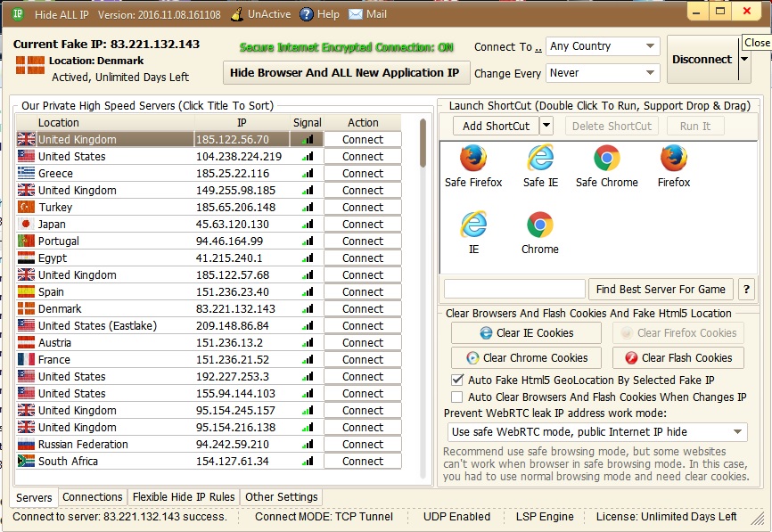Screen dimensions: 772x532
Task: Click the Russian Federation flag icon
Action: (x=26, y=444)
